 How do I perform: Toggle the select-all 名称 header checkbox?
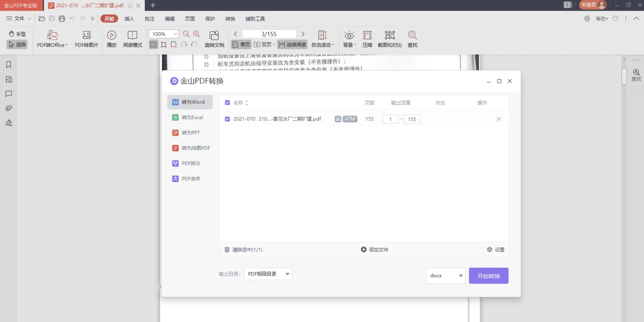(x=227, y=103)
